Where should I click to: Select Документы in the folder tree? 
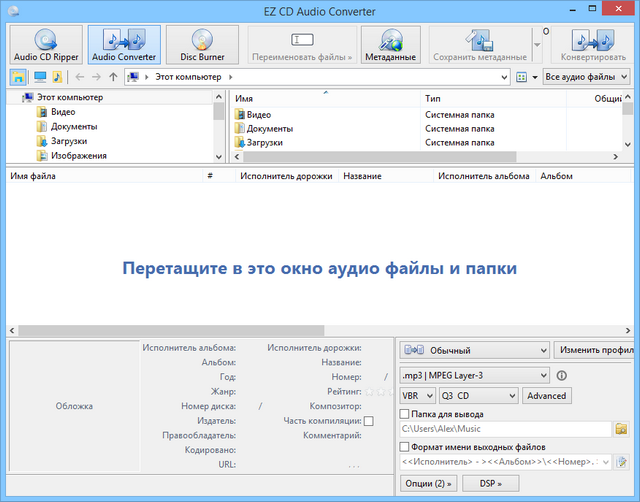click(x=73, y=127)
